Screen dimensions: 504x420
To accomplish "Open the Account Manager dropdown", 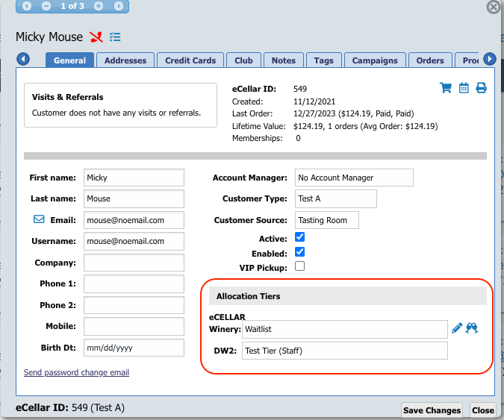I will (x=354, y=178).
